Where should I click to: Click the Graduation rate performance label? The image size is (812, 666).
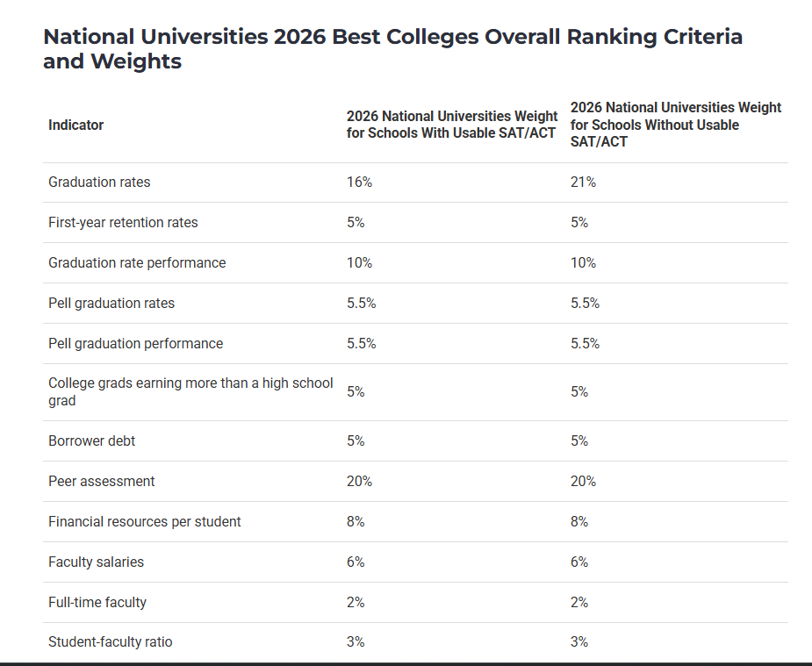137,263
